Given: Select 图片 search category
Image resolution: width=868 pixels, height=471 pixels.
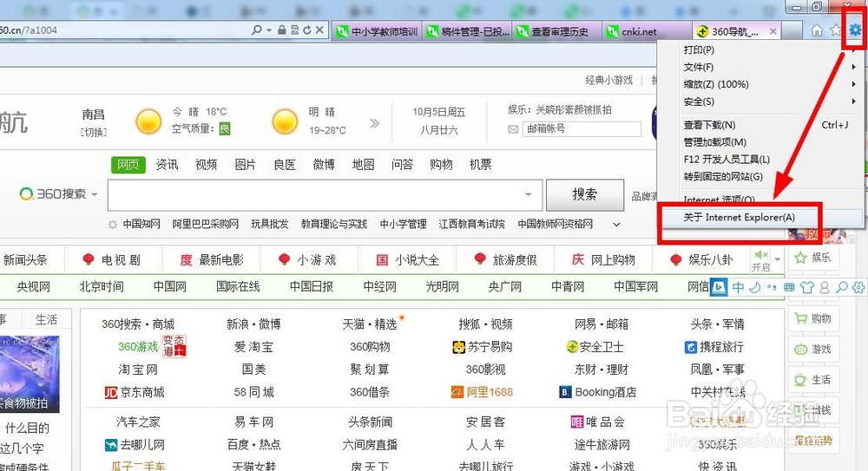Looking at the screenshot, I should tap(246, 165).
